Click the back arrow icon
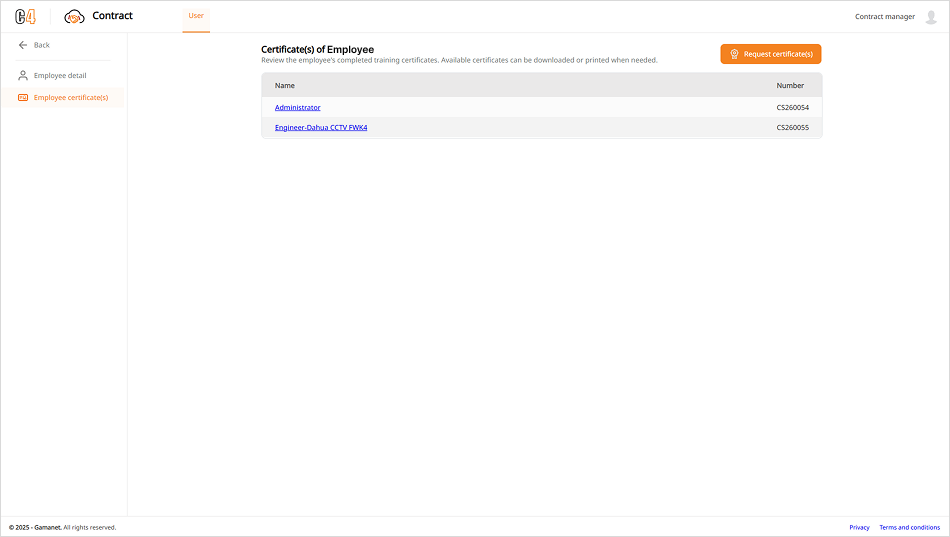The width and height of the screenshot is (950, 537). [23, 45]
